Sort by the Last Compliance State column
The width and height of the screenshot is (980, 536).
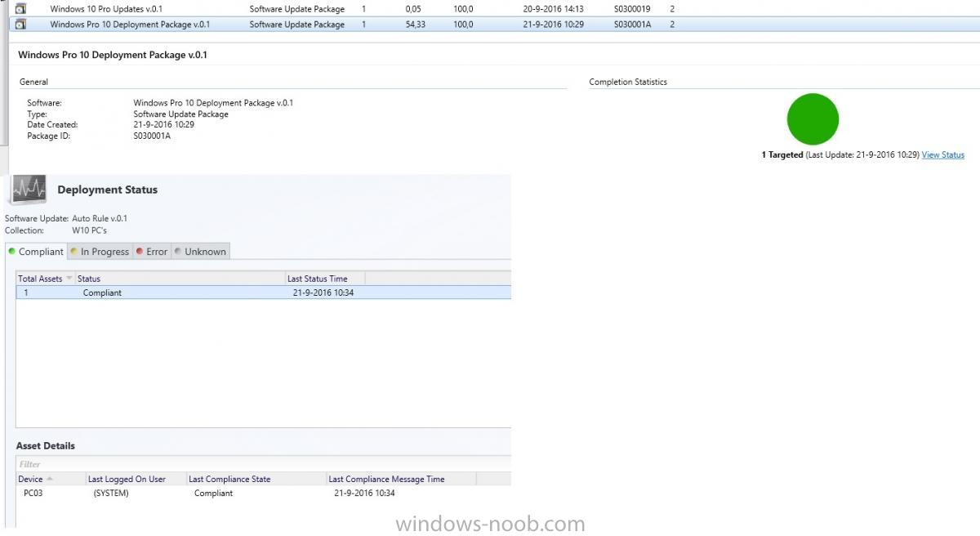click(257, 479)
